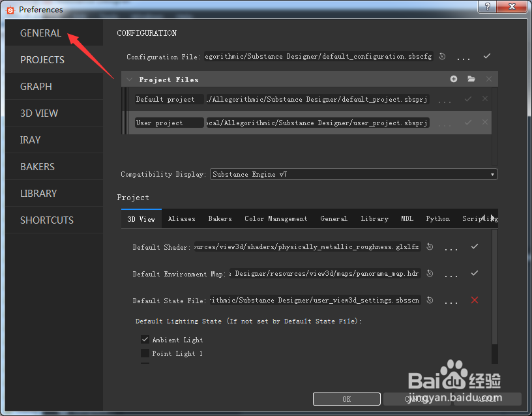Switch to the Python tab
Screen dimensions: 532x416
click(438, 219)
